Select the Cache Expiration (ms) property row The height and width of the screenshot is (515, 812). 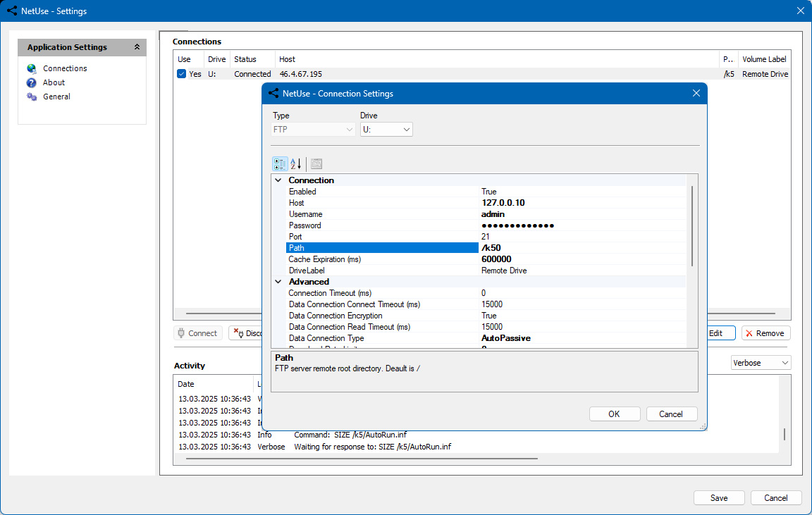click(486, 259)
